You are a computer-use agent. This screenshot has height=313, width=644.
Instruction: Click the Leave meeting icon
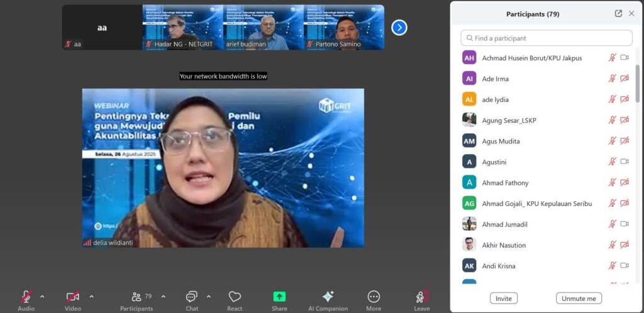coord(422,297)
